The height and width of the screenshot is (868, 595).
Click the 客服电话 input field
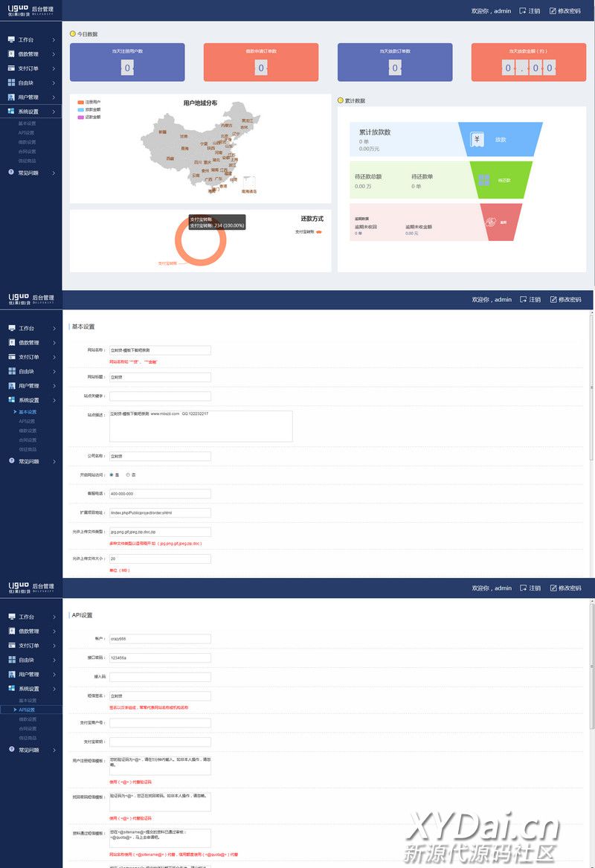(x=160, y=494)
